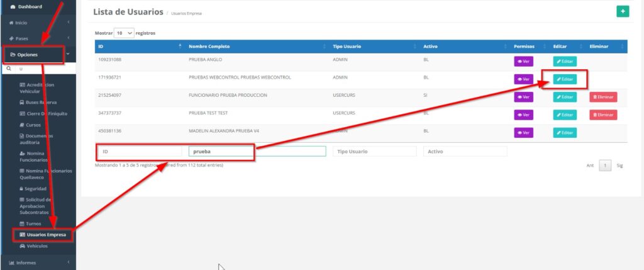The width and height of the screenshot is (644, 270).
Task: Collapse the Opciones sidebar menu
Action: [x=36, y=55]
